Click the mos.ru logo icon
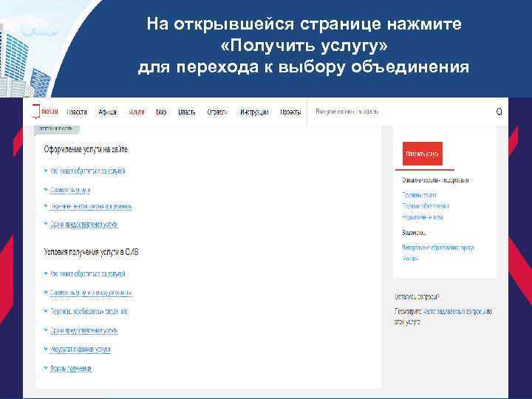 point(44,112)
